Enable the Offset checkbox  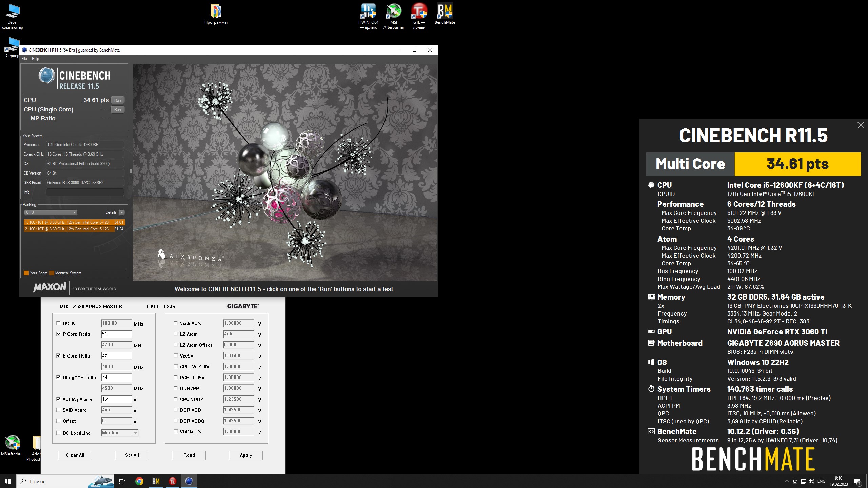coord(58,421)
